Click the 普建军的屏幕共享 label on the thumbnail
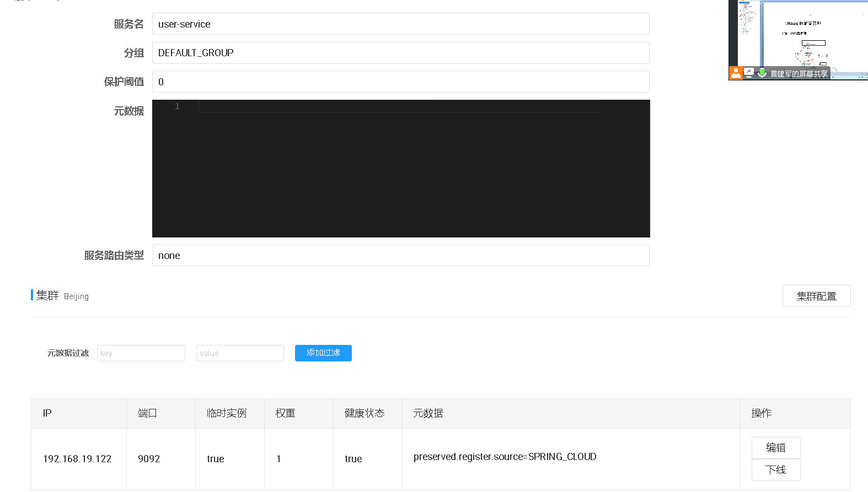The height and width of the screenshot is (492, 868). click(x=799, y=74)
